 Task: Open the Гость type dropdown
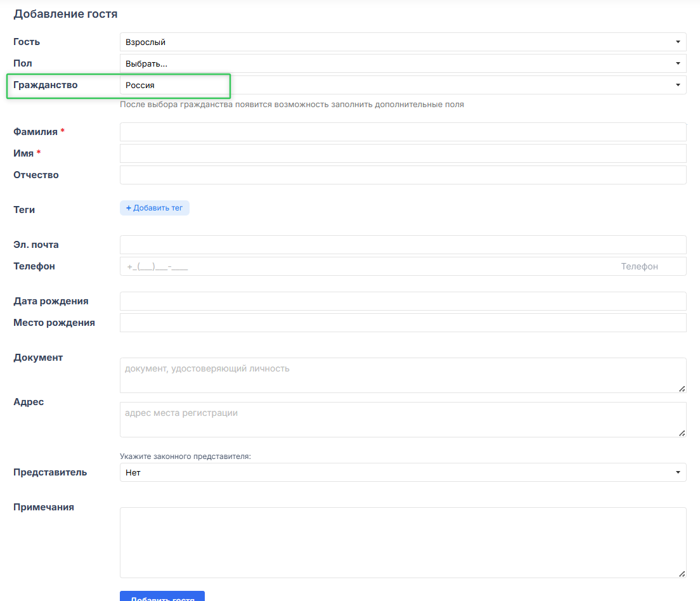click(403, 42)
